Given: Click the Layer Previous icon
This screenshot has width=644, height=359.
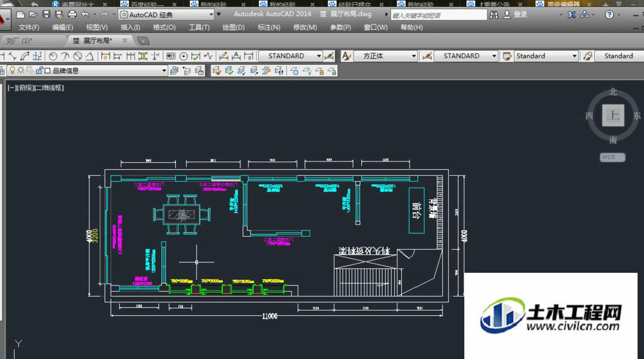Looking at the screenshot, I should click(x=187, y=71).
